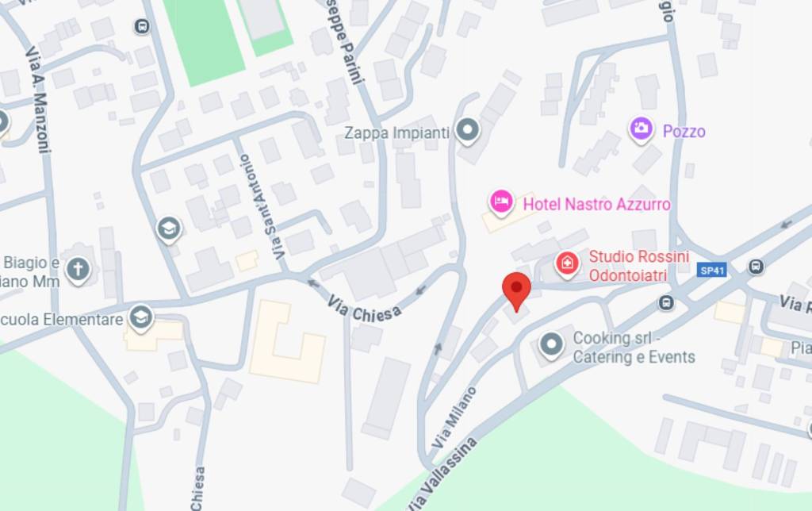Select the Scuola Elementare graduation cap icon
This screenshot has height=511, width=812.
pyautogui.click(x=141, y=318)
